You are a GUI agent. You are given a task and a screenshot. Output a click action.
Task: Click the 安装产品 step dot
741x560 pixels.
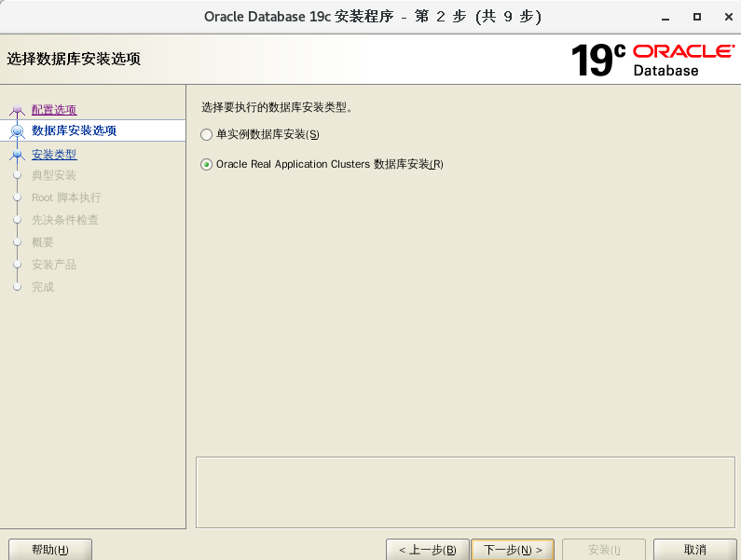point(18,265)
